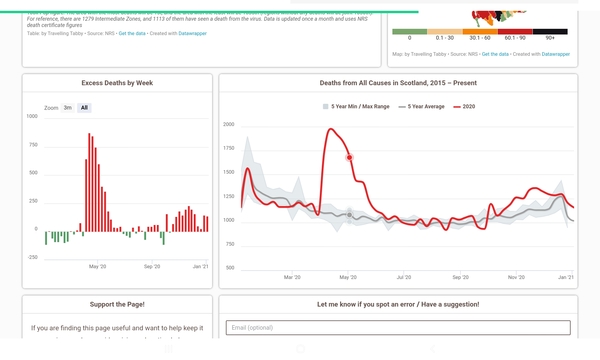This screenshot has height=360, width=600.
Task: Tap the Android back navigation icon
Action: (x=432, y=349)
